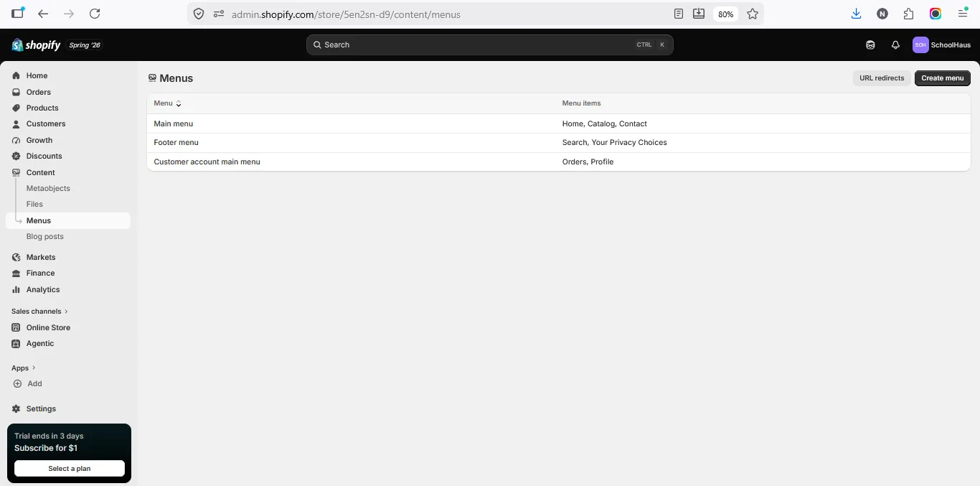The height and width of the screenshot is (486, 980).
Task: Open the Footer menu row
Action: pos(559,142)
